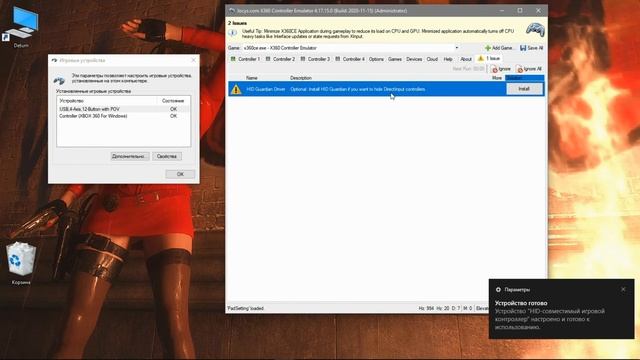Screen dimensions: 640x360
Task: Click the Save All button
Action: pos(531,48)
